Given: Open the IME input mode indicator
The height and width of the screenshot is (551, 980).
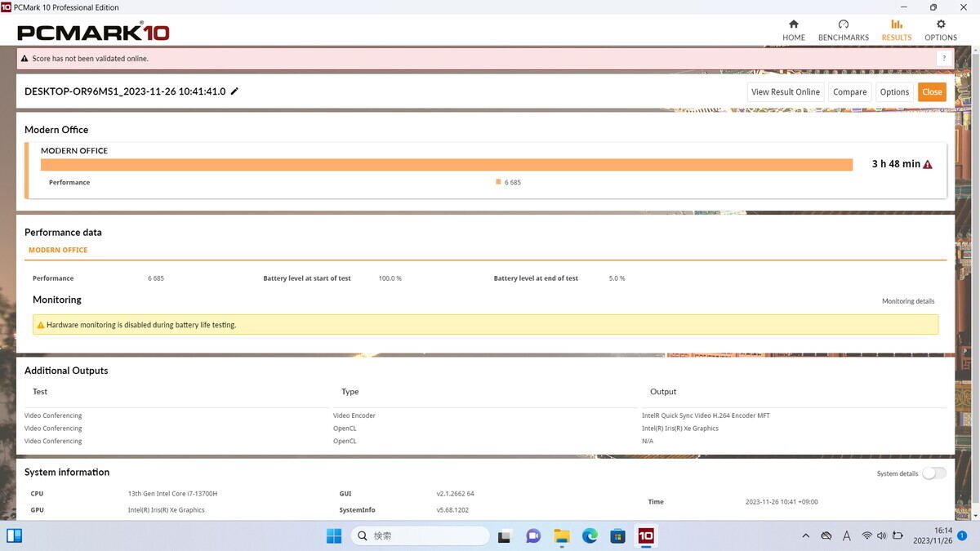Looking at the screenshot, I should pyautogui.click(x=847, y=536).
